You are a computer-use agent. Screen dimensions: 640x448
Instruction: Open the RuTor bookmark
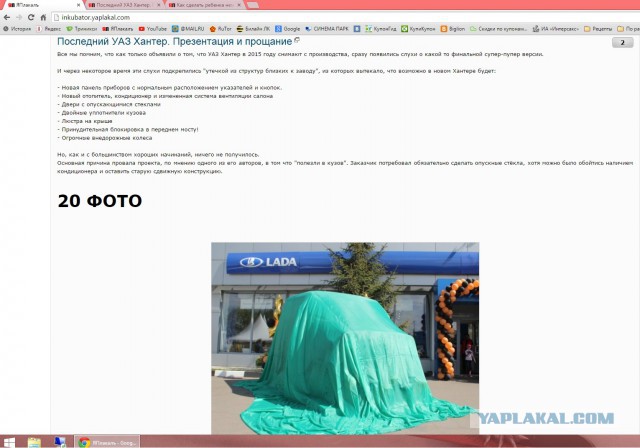point(220,29)
